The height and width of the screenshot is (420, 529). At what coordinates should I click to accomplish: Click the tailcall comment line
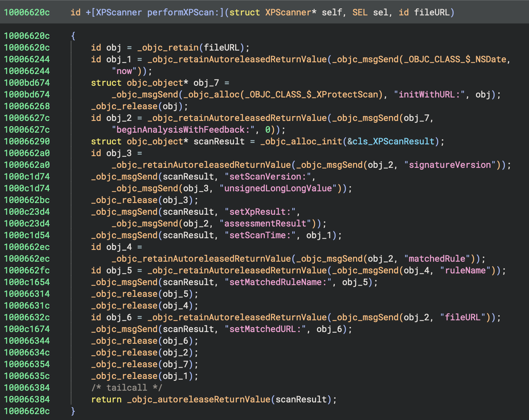click(x=126, y=388)
